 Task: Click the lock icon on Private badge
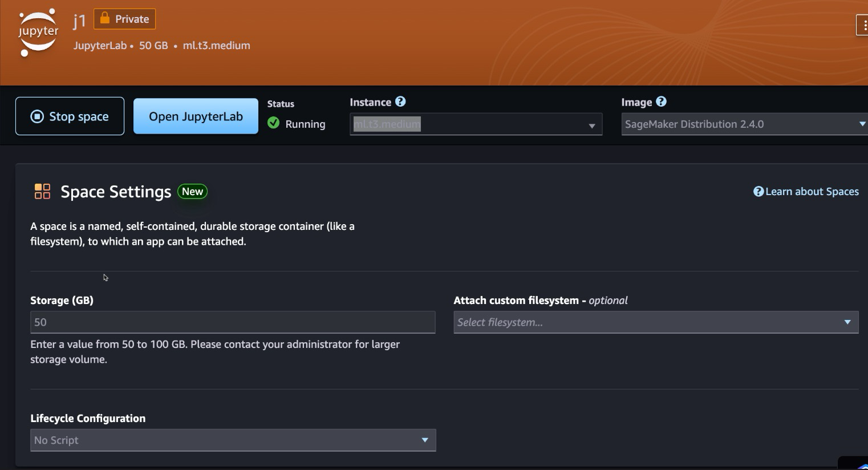(x=105, y=18)
